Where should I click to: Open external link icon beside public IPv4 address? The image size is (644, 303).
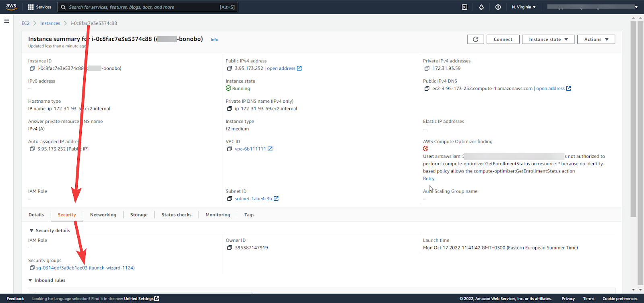pos(299,68)
